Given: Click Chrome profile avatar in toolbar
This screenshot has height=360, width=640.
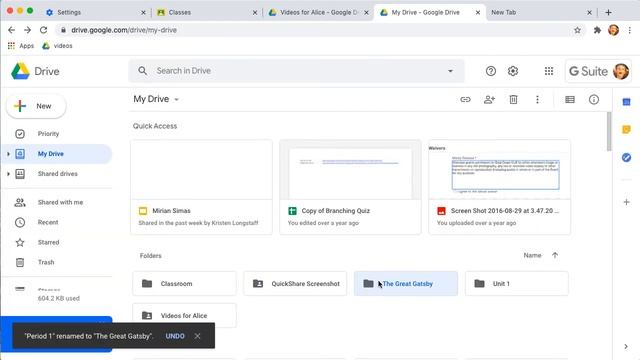Looking at the screenshot, I should tap(613, 30).
